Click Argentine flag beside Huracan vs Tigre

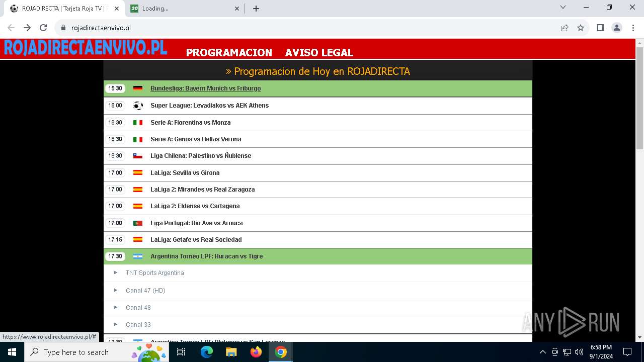click(138, 256)
